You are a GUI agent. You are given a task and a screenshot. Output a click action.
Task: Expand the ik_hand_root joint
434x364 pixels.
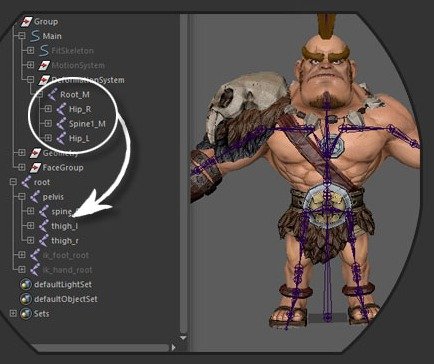[22, 269]
